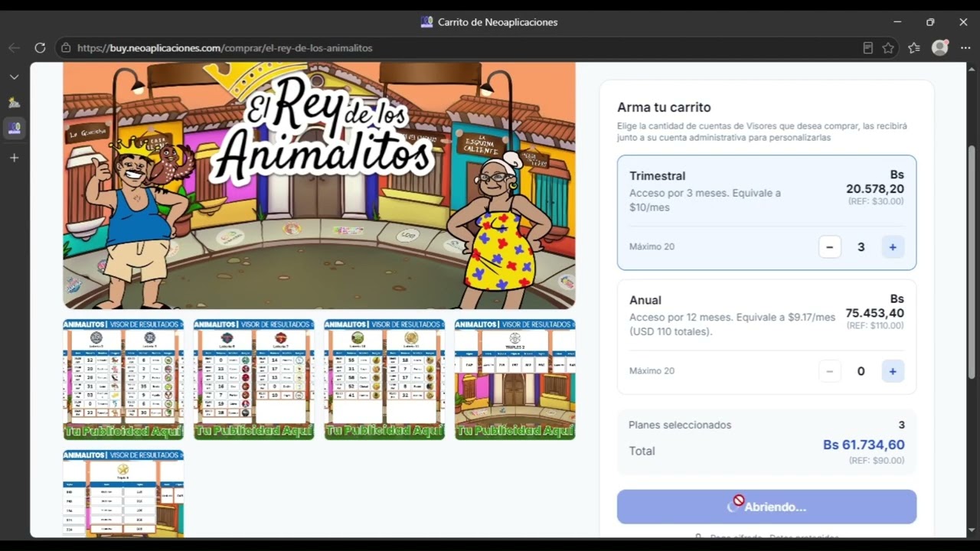980x551 pixels.
Task: Select the URL in the address bar
Action: pyautogui.click(x=225, y=47)
